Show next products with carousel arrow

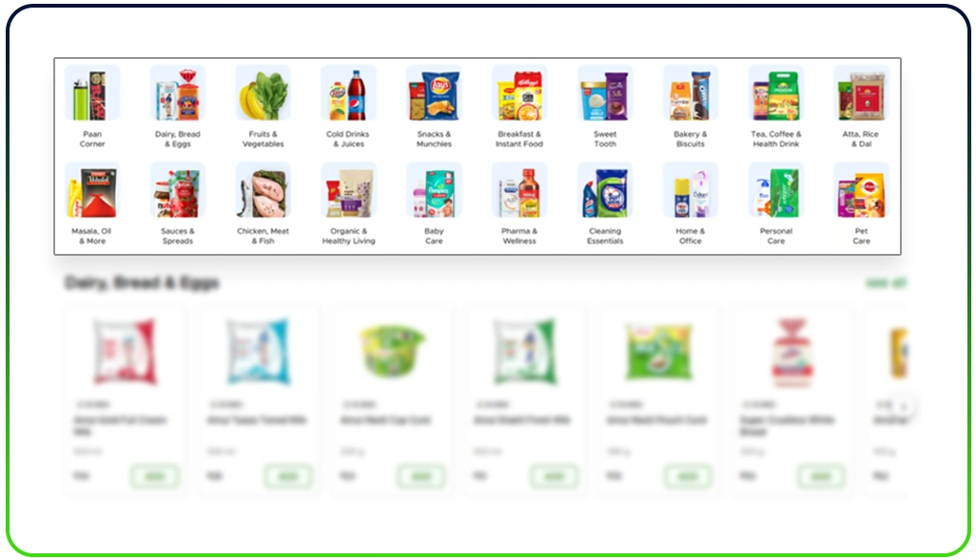click(903, 406)
